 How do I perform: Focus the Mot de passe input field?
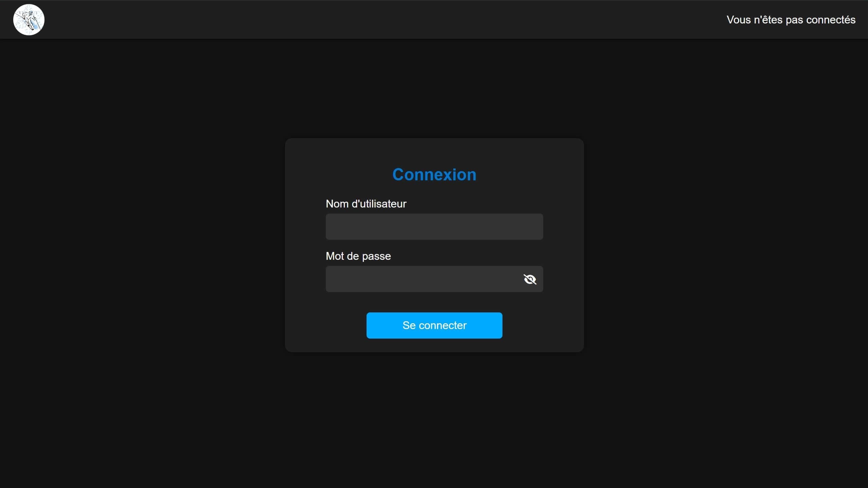pos(421,279)
